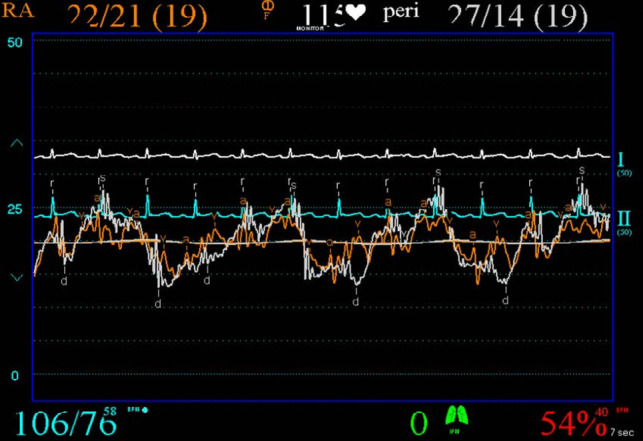Select ECG lead II label
This screenshot has height=441, width=643.
coord(623,219)
